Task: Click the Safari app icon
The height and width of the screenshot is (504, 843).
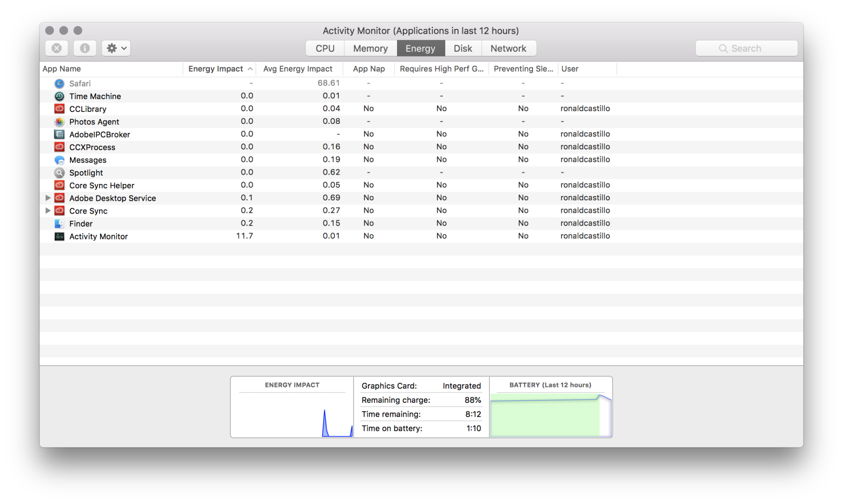Action: pos(60,83)
